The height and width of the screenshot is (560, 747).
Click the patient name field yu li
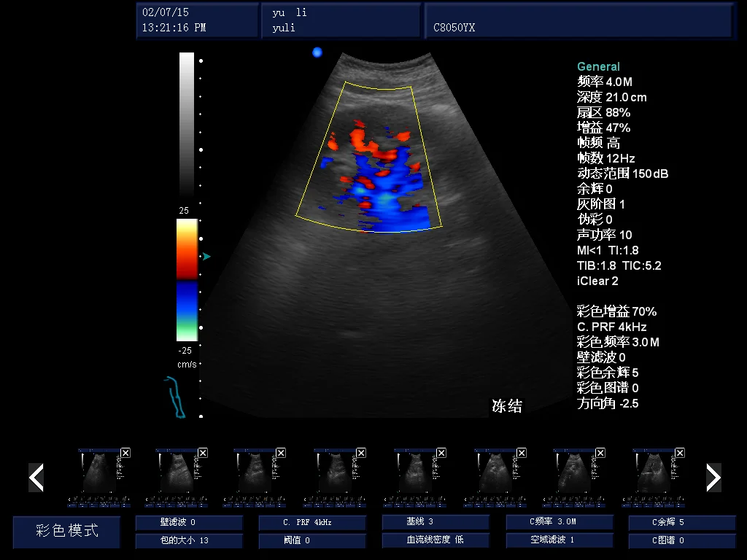[290, 12]
